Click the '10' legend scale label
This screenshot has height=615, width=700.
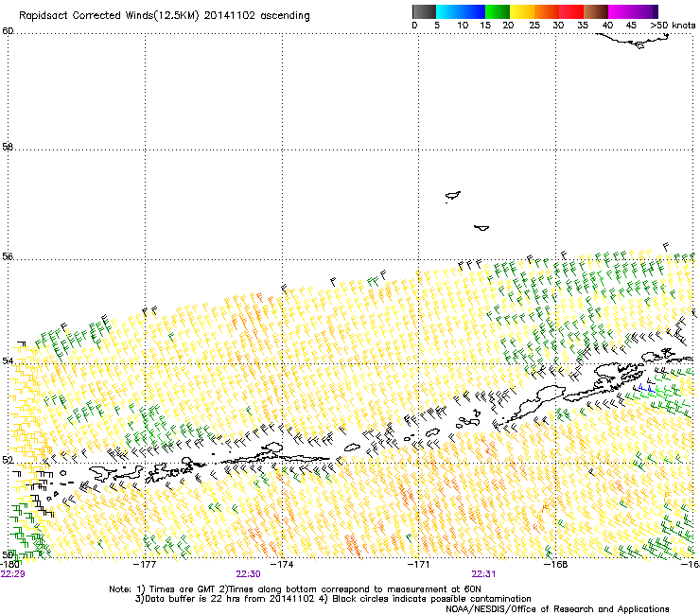point(463,25)
